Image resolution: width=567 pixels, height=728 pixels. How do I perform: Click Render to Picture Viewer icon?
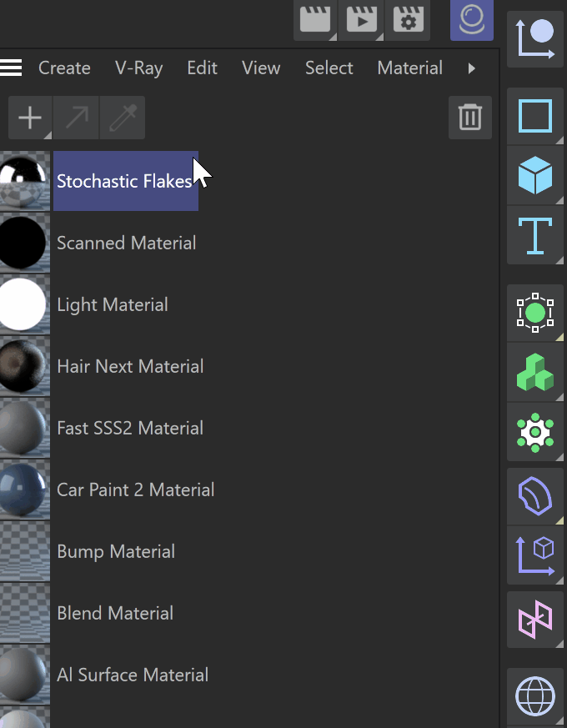361,20
